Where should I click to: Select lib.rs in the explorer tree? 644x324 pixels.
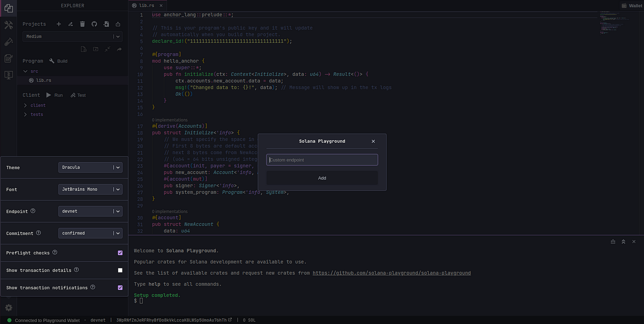point(43,80)
